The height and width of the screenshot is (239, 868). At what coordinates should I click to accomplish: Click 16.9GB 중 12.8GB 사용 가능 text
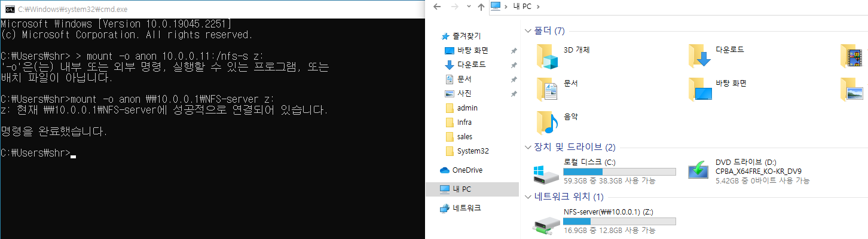[x=610, y=231]
